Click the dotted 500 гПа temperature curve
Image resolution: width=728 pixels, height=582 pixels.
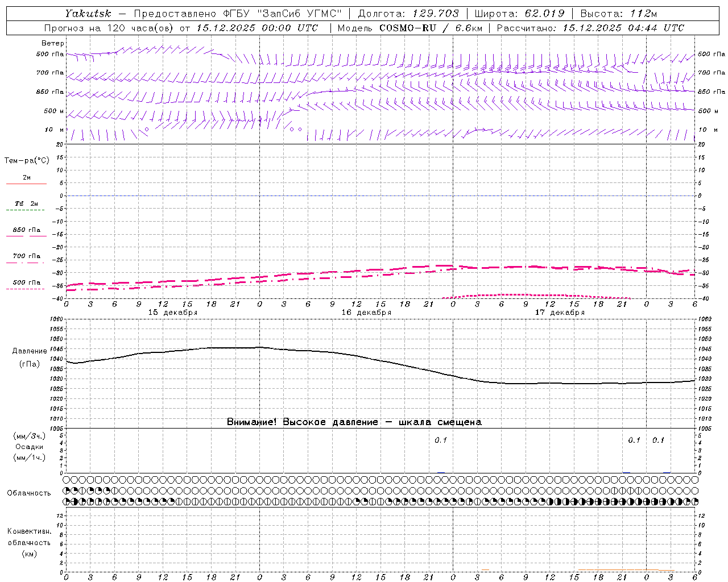point(537,295)
